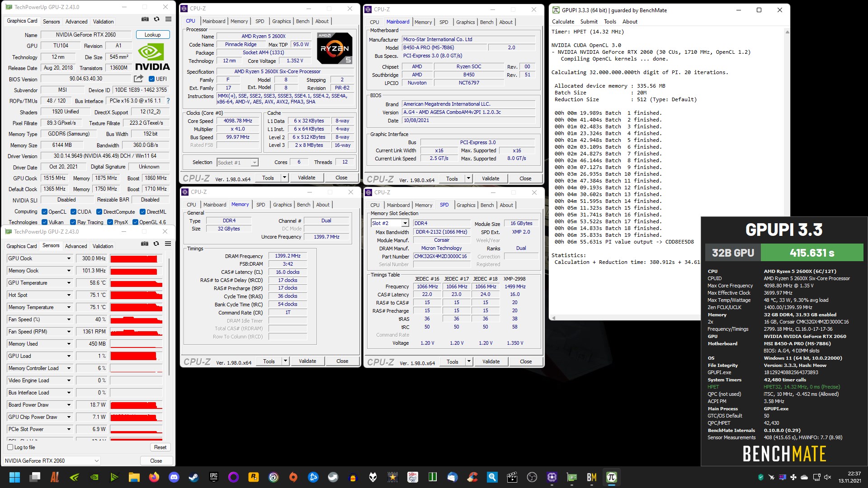Open Steam from the taskbar
The height and width of the screenshot is (488, 868).
coord(193,477)
